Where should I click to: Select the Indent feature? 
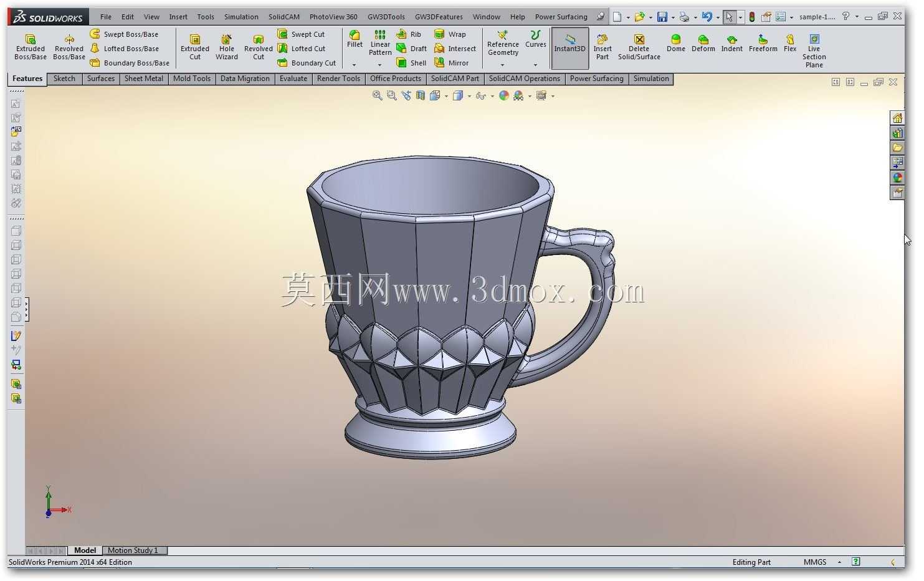click(x=731, y=44)
